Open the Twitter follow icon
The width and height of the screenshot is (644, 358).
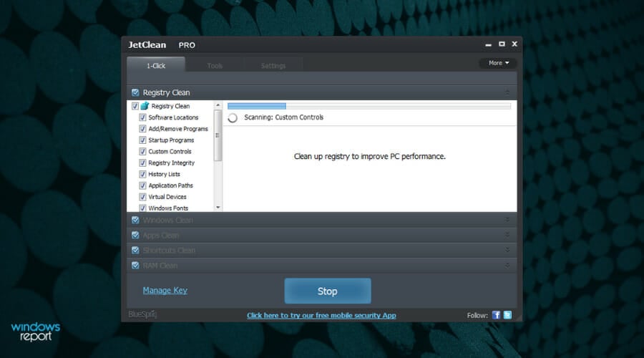507,315
